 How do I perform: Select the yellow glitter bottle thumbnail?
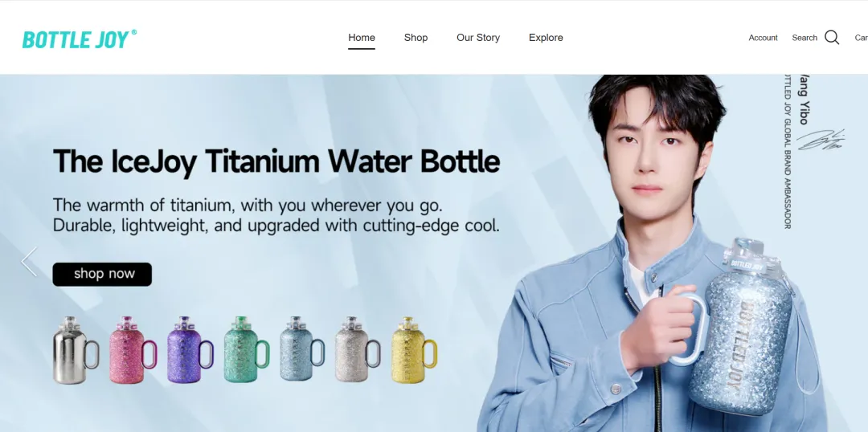pos(414,349)
